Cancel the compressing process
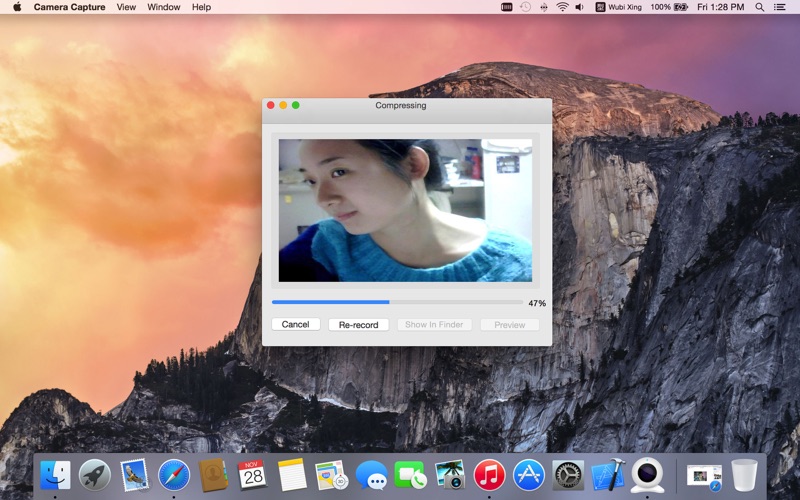The height and width of the screenshot is (500, 800). point(295,324)
